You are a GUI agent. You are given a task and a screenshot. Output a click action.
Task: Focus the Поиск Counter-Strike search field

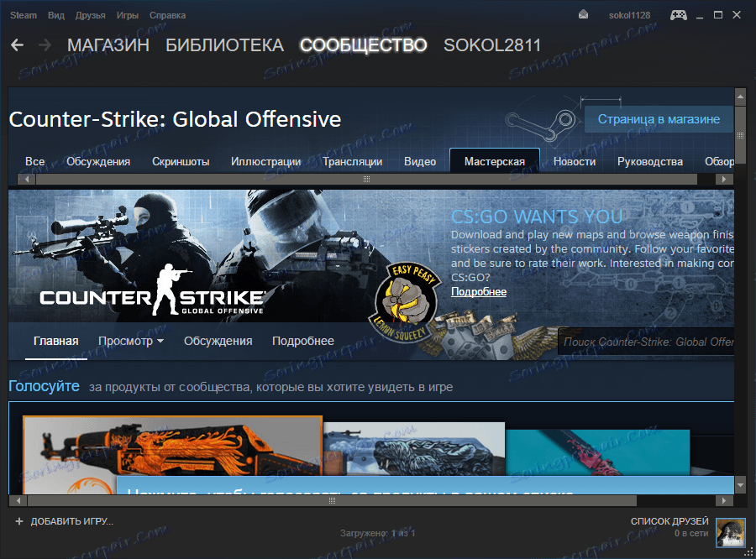[646, 342]
